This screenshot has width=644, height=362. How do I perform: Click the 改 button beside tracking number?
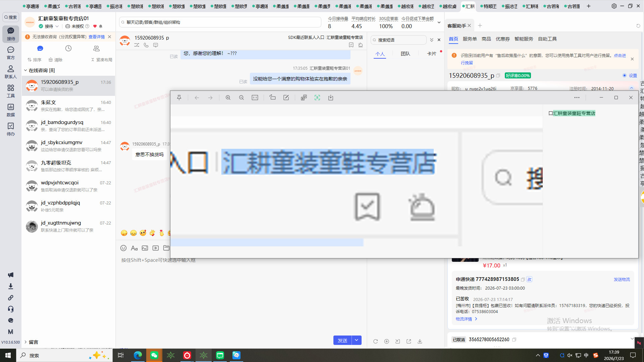(530, 280)
